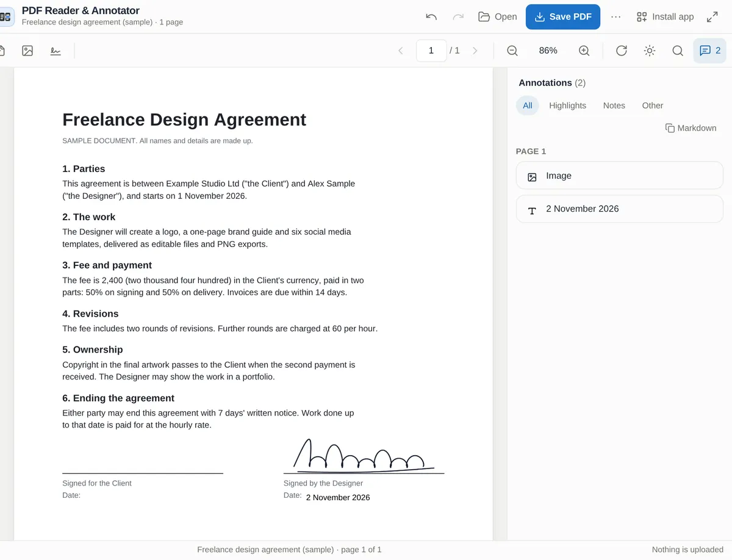Image resolution: width=732 pixels, height=560 pixels.
Task: Select the signature tool
Action: (56, 51)
